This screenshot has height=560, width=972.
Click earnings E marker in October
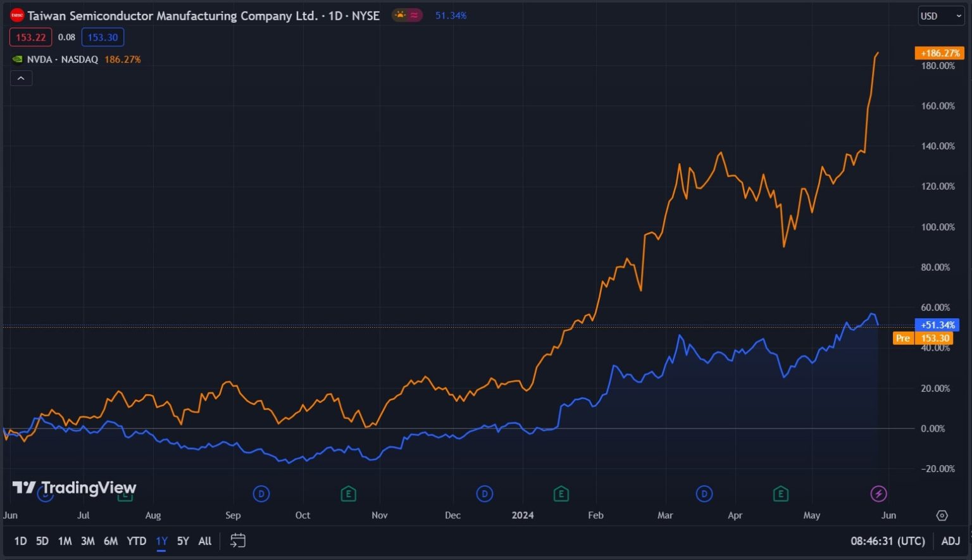tap(348, 494)
